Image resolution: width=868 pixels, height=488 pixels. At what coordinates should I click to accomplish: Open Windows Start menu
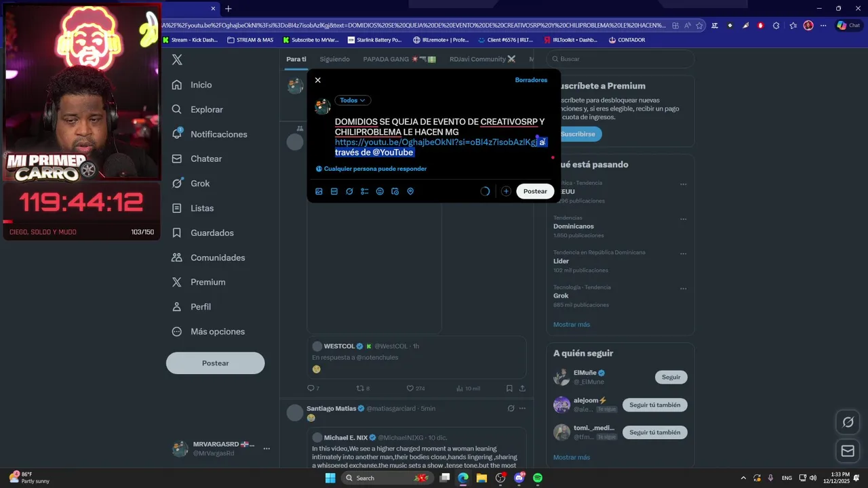330,478
